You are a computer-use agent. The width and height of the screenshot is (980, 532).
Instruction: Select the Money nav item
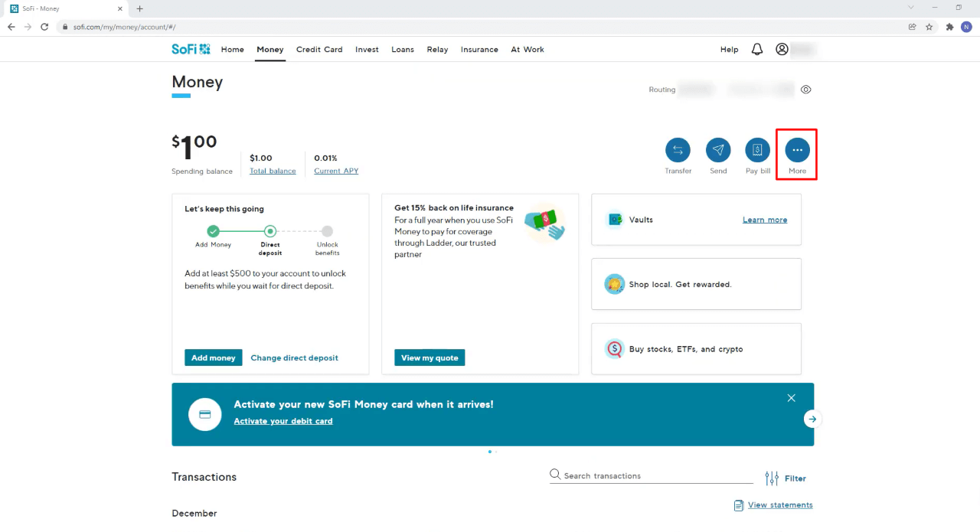(270, 49)
